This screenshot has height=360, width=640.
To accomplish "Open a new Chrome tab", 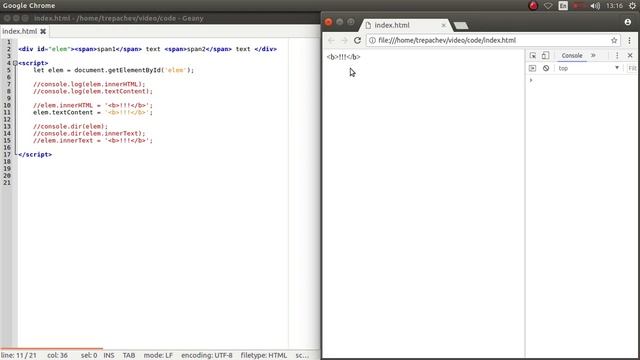I will [461, 25].
